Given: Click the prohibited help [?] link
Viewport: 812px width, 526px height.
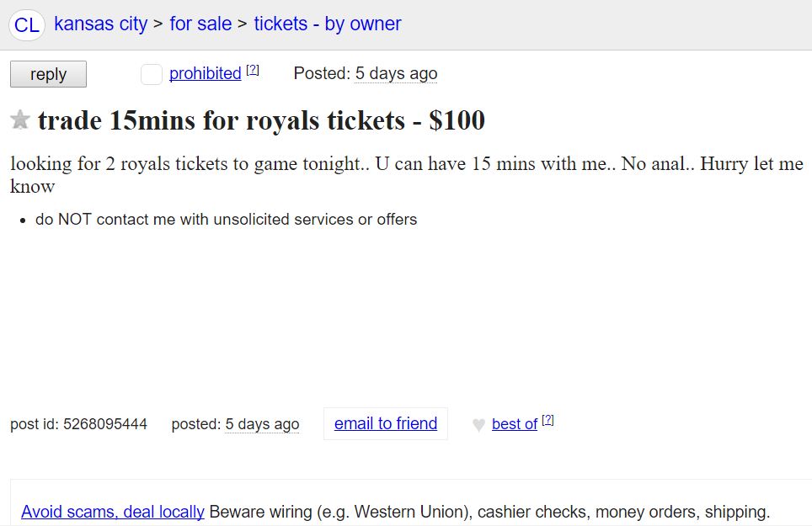Looking at the screenshot, I should point(252,68).
